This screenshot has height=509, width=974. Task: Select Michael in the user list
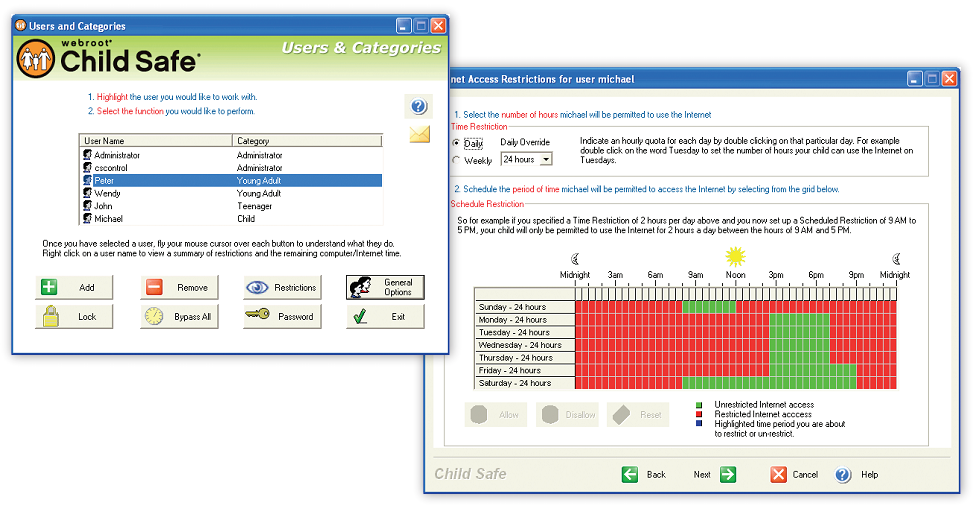pos(231,219)
